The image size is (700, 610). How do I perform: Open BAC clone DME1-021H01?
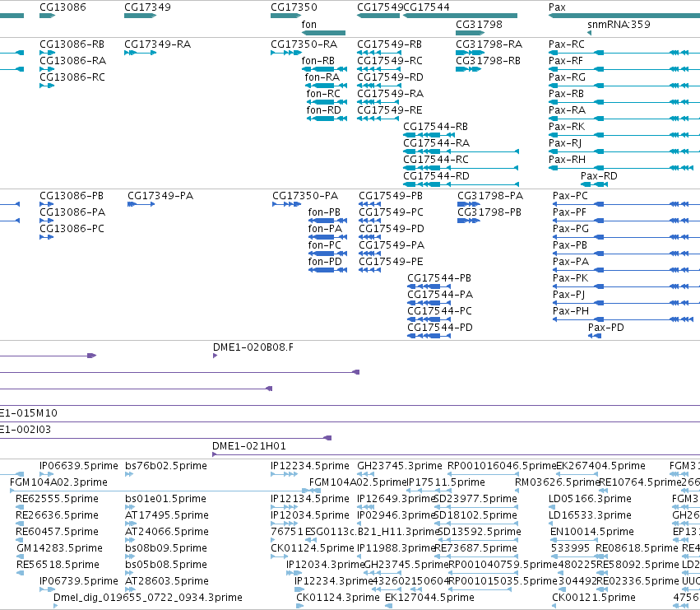point(249,446)
